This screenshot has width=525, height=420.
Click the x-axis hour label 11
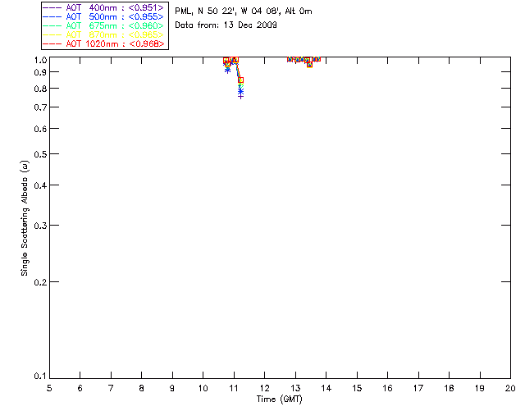[x=234, y=388]
